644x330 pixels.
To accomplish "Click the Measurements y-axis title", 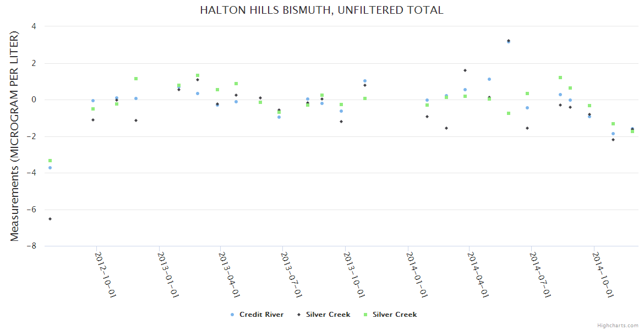I will [x=15, y=136].
